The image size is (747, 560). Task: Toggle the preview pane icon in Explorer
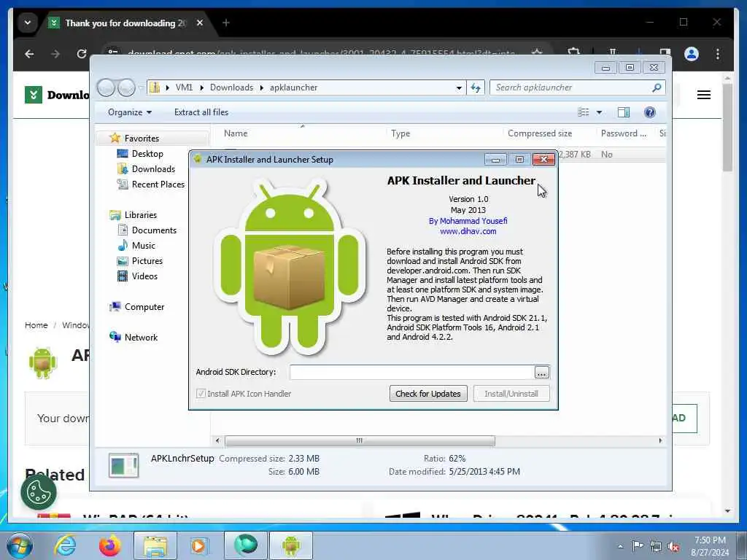coord(623,112)
